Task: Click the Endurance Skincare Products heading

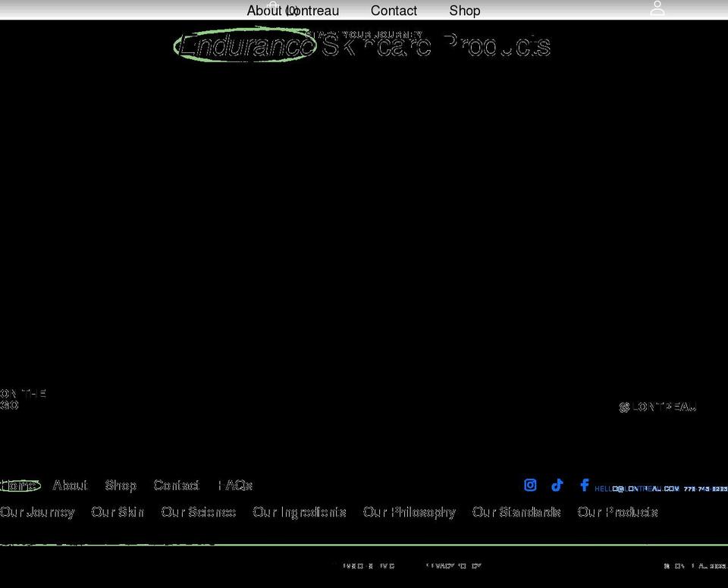Action: click(x=362, y=46)
